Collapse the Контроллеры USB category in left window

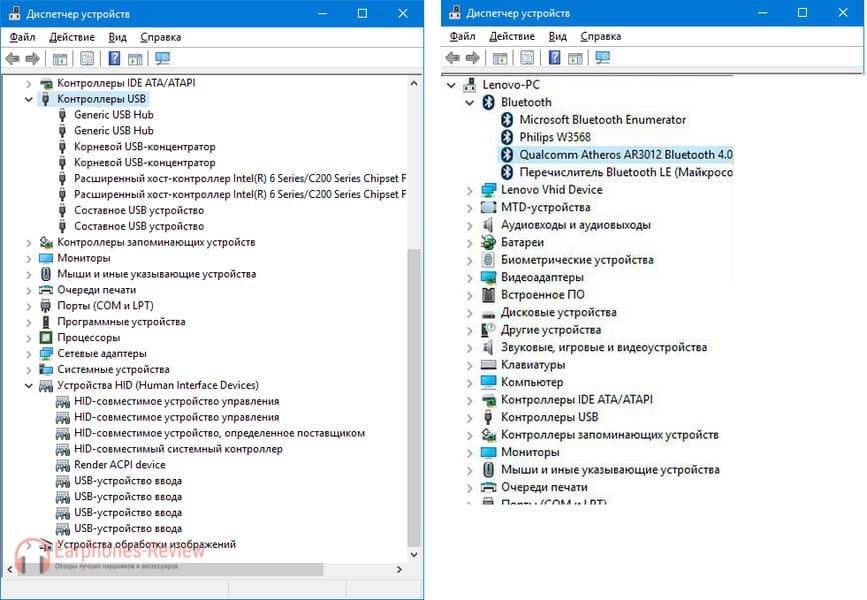click(28, 99)
